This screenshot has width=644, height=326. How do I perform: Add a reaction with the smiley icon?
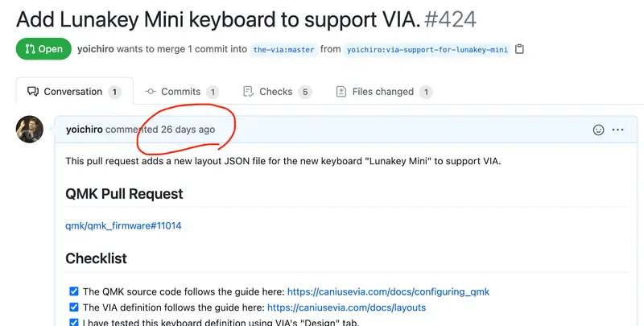tap(598, 130)
